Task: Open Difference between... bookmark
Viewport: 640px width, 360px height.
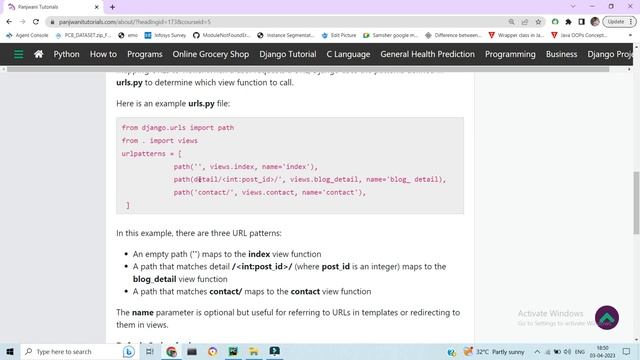Action: [x=453, y=35]
